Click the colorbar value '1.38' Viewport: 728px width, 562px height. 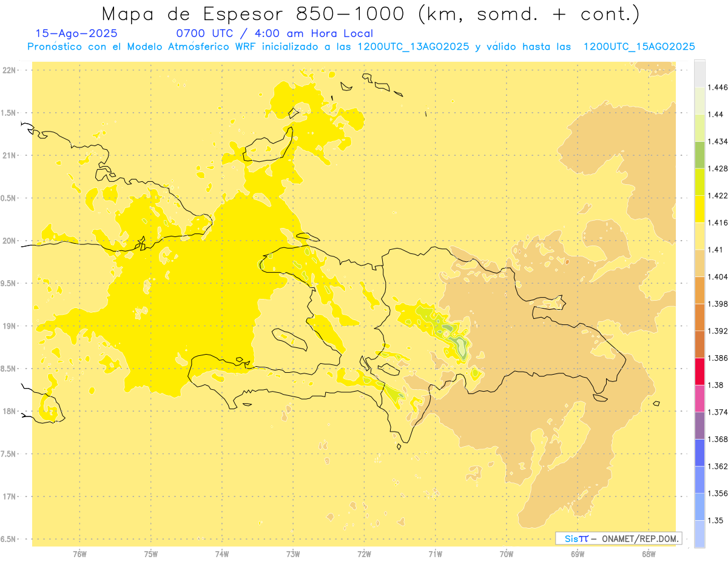click(716, 385)
